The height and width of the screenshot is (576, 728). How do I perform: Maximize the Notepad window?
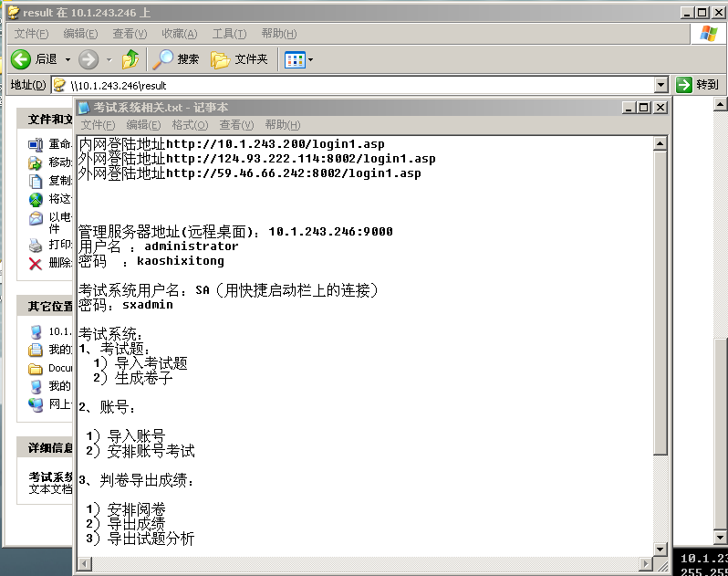click(x=644, y=108)
